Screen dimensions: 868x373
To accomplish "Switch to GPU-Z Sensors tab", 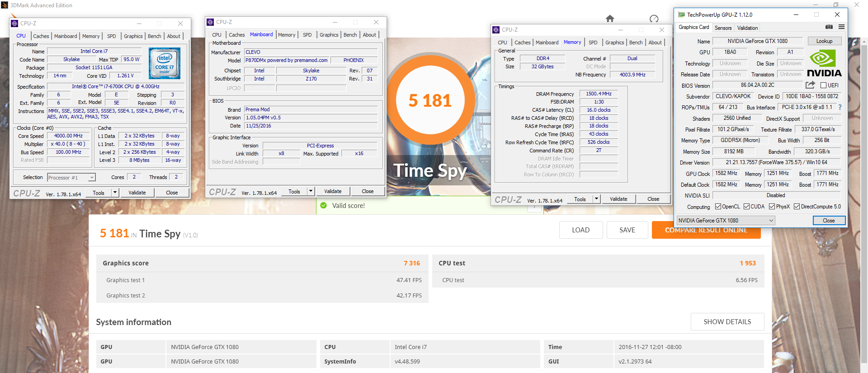I will click(723, 28).
